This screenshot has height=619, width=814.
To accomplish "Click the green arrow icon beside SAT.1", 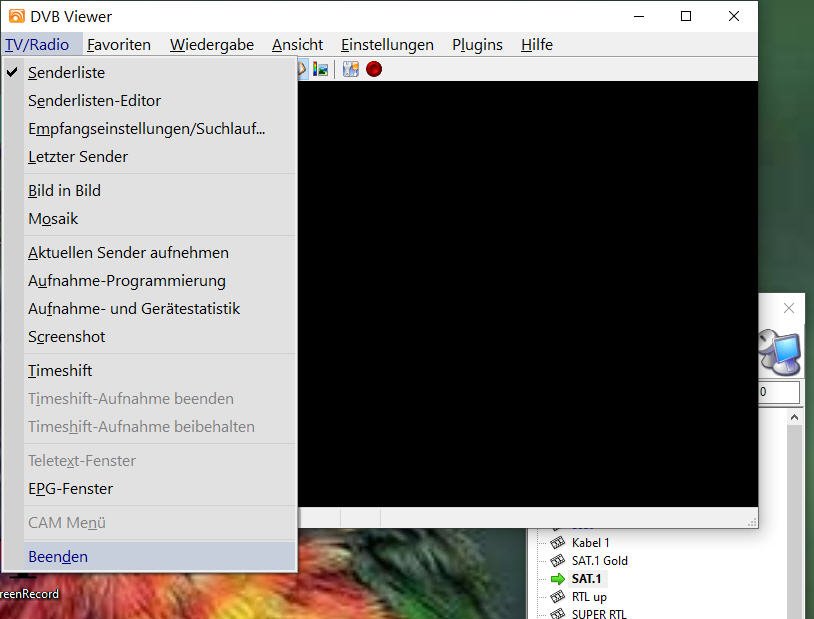I will (557, 579).
